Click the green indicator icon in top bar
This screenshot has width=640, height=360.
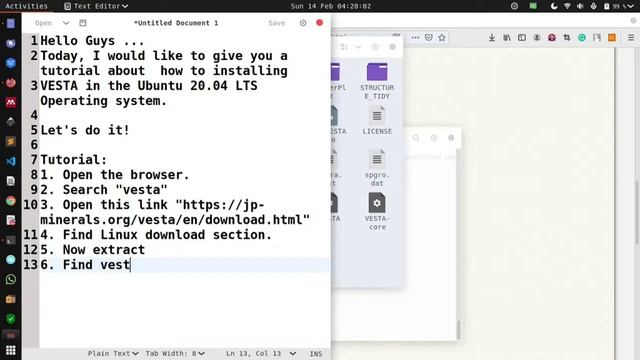(x=533, y=6)
